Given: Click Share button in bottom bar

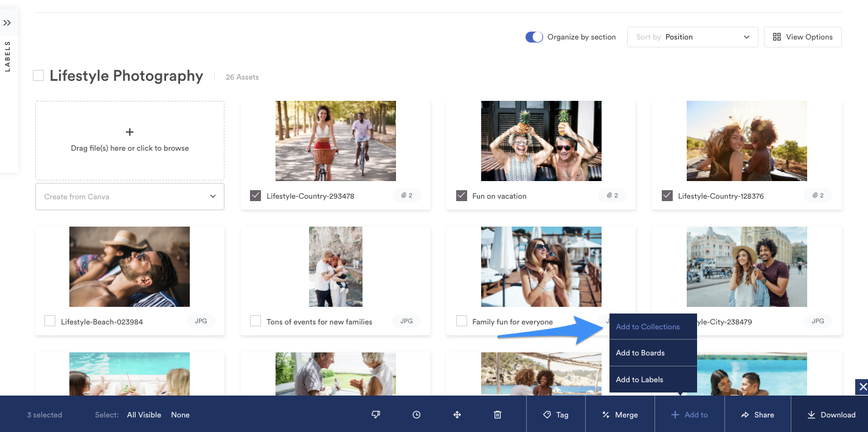Looking at the screenshot, I should 758,414.
